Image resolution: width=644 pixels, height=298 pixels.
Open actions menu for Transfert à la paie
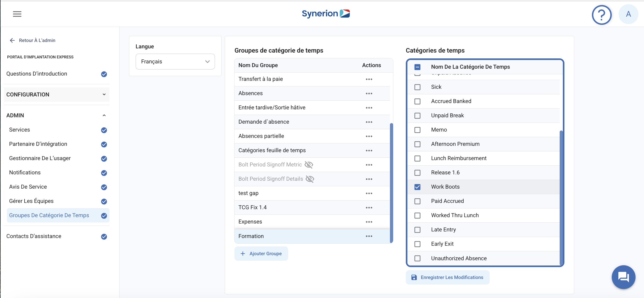tap(369, 79)
